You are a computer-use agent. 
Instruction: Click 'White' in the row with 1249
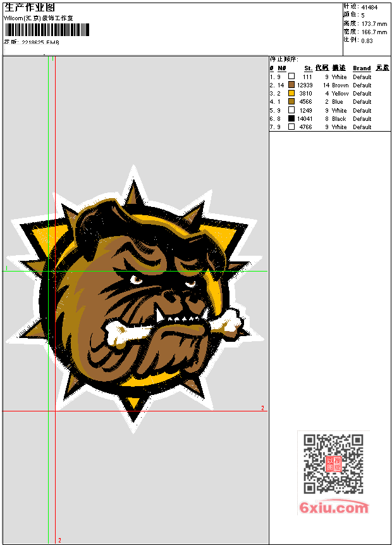point(339,111)
